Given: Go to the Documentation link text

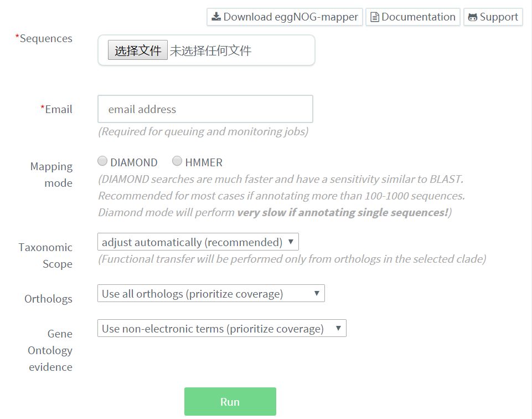Looking at the screenshot, I should (419, 17).
